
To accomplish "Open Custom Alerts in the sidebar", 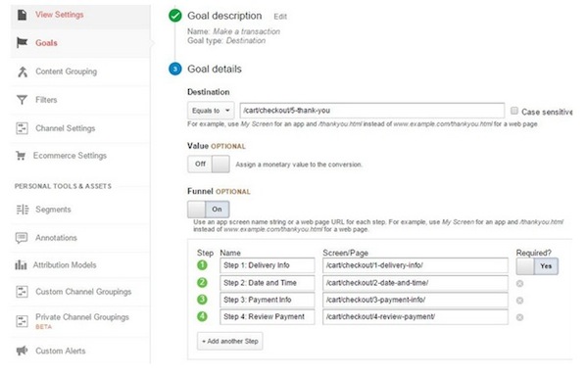I will pos(61,351).
